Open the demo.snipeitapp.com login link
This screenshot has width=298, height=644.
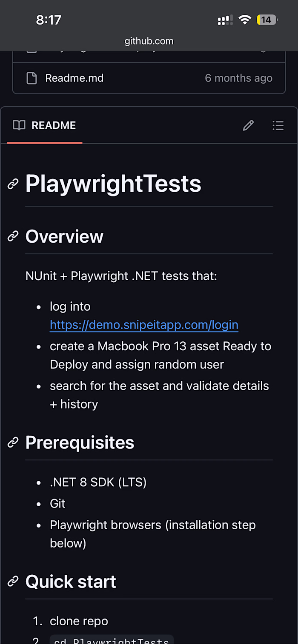click(144, 324)
